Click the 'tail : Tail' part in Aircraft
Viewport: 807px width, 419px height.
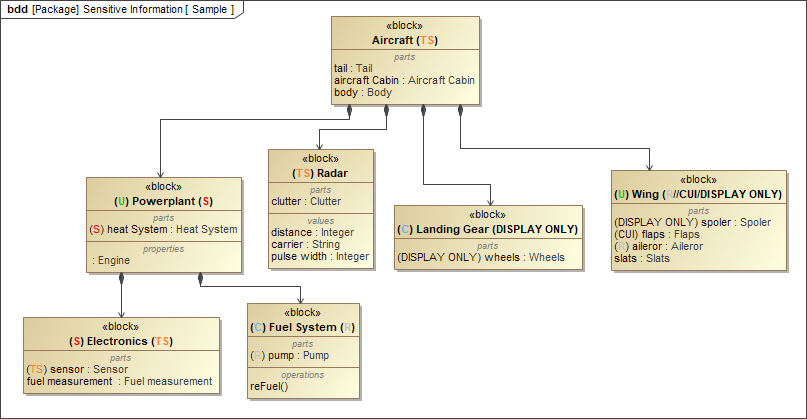pos(353,68)
